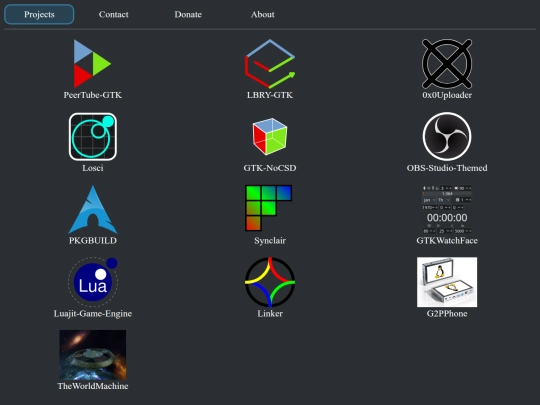540x405 pixels.
Task: Click the Luajit-Game-Engine text label
Action: click(x=93, y=314)
